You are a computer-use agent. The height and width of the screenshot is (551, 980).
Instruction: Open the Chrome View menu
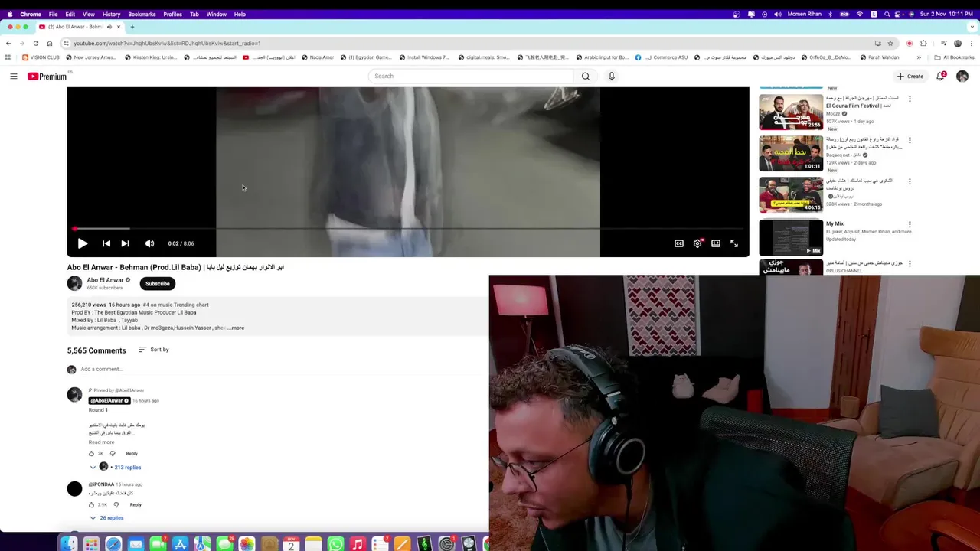tap(89, 14)
